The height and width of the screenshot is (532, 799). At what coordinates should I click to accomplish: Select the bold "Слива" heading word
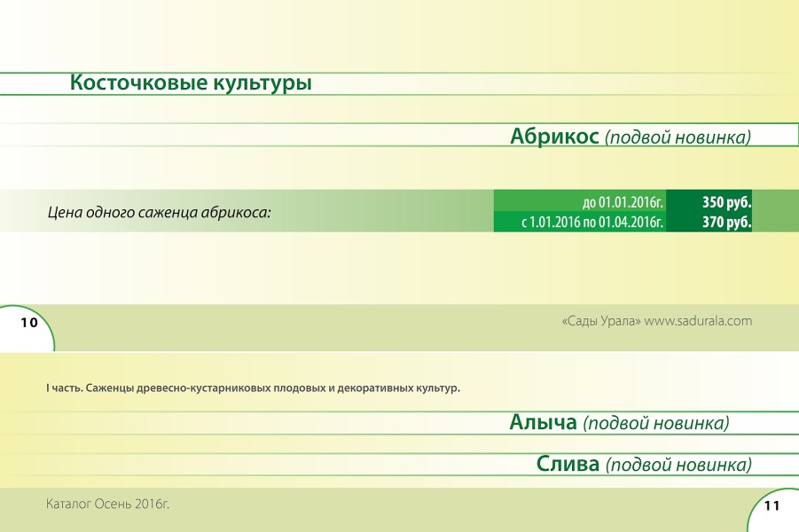[568, 464]
